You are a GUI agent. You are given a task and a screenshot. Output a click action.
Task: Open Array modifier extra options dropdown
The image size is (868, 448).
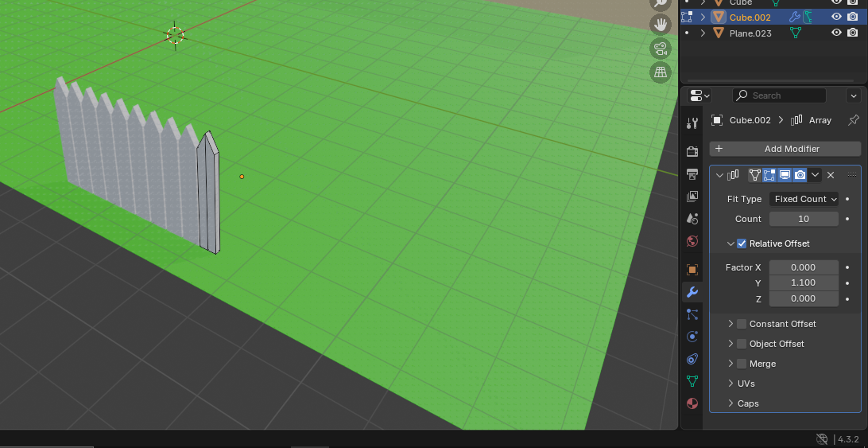(815, 175)
